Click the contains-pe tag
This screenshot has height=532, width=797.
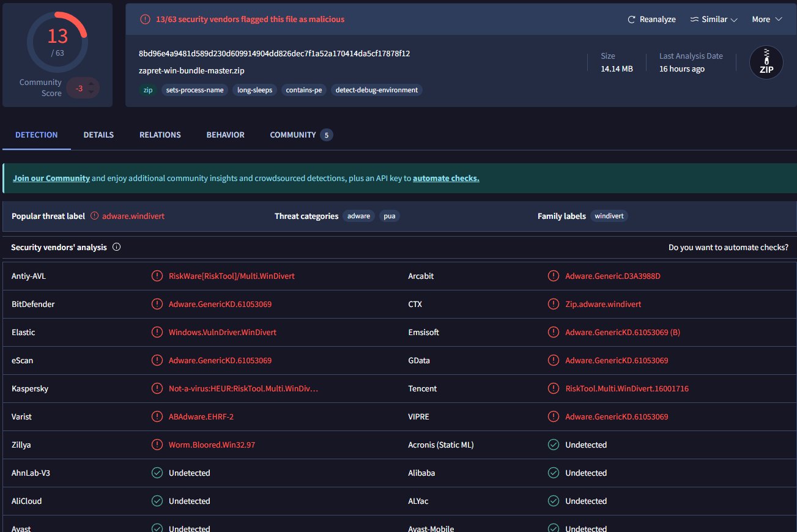304,90
